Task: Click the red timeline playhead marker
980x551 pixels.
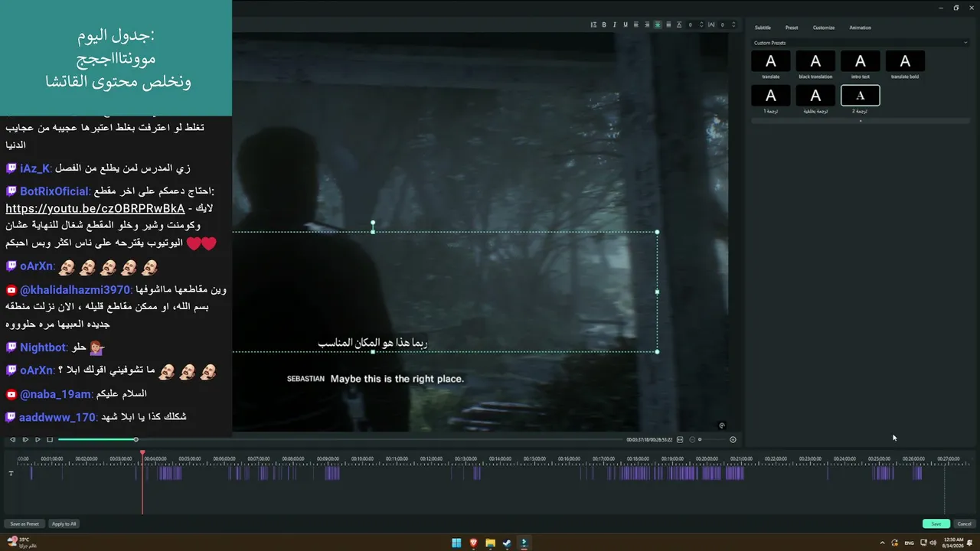Action: 142,454
